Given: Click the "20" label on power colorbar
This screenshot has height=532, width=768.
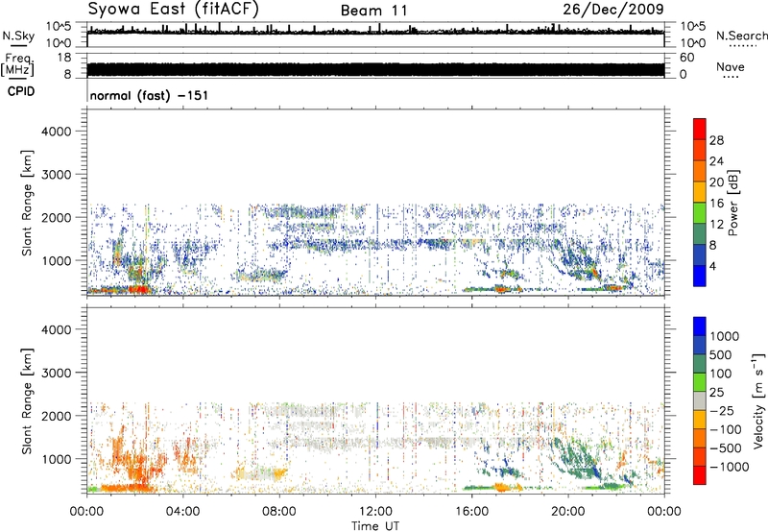Looking at the screenshot, I should (x=716, y=182).
